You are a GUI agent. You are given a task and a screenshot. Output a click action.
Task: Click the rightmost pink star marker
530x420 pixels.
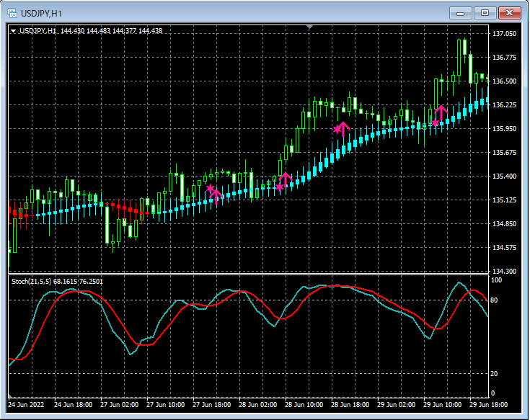(436, 123)
